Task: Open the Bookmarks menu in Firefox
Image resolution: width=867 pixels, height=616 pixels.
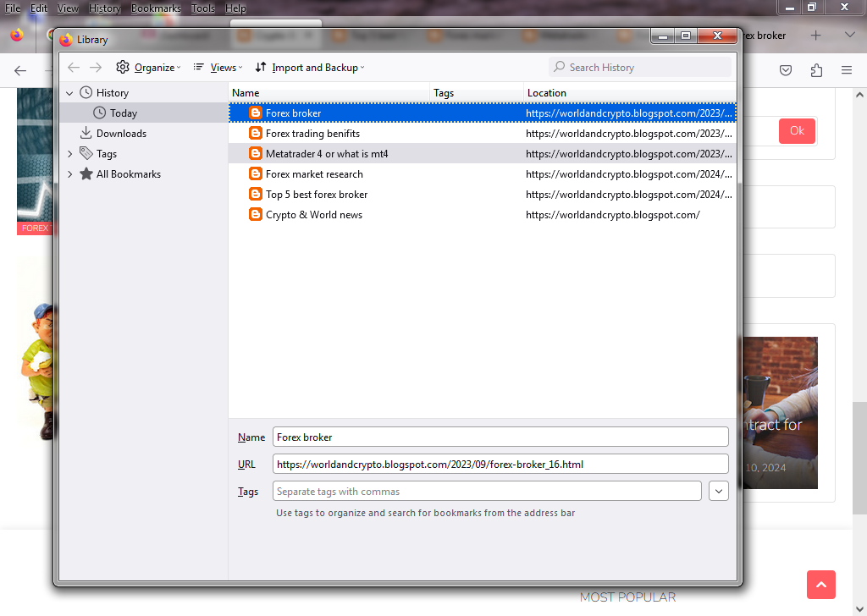Action: point(156,8)
